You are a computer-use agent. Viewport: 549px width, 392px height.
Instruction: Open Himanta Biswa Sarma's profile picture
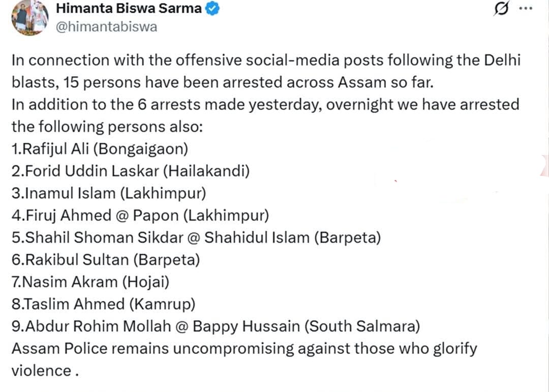click(29, 18)
